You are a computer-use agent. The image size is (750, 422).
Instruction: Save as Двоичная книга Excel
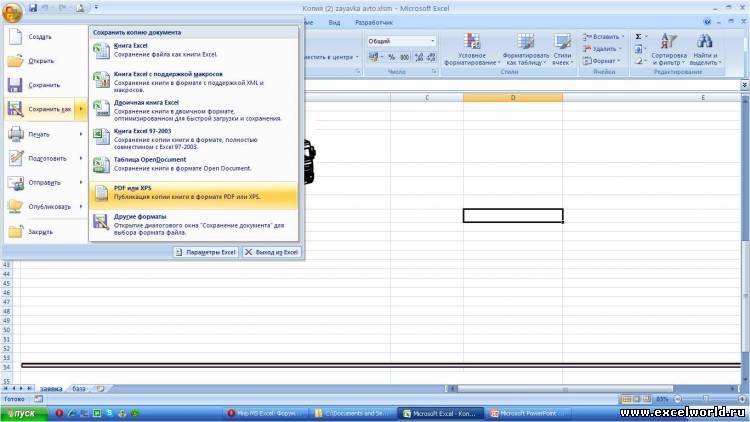coord(194,110)
